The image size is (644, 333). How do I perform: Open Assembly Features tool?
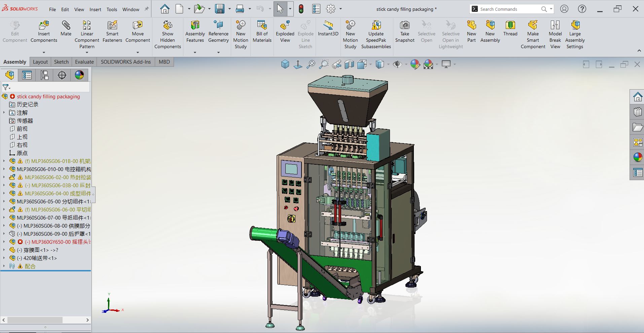tap(195, 32)
